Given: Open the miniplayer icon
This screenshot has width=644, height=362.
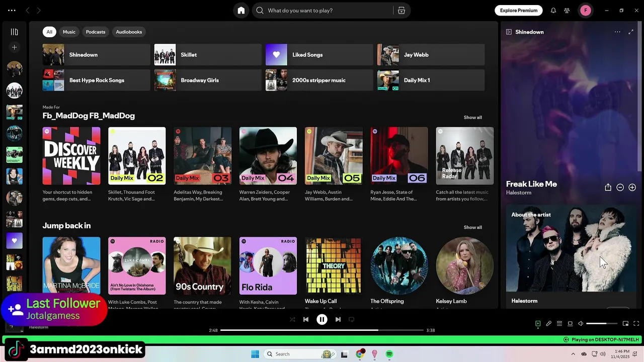Looking at the screenshot, I should (x=625, y=324).
